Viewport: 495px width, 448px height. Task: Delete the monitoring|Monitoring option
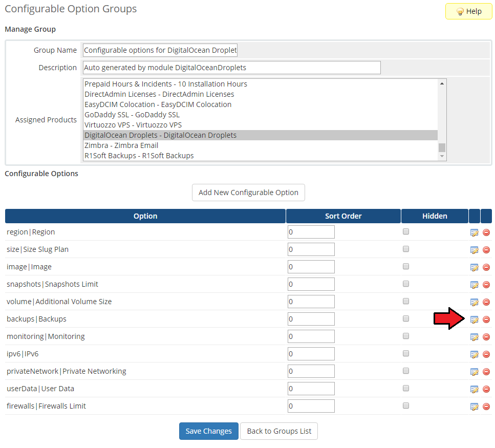(x=486, y=337)
